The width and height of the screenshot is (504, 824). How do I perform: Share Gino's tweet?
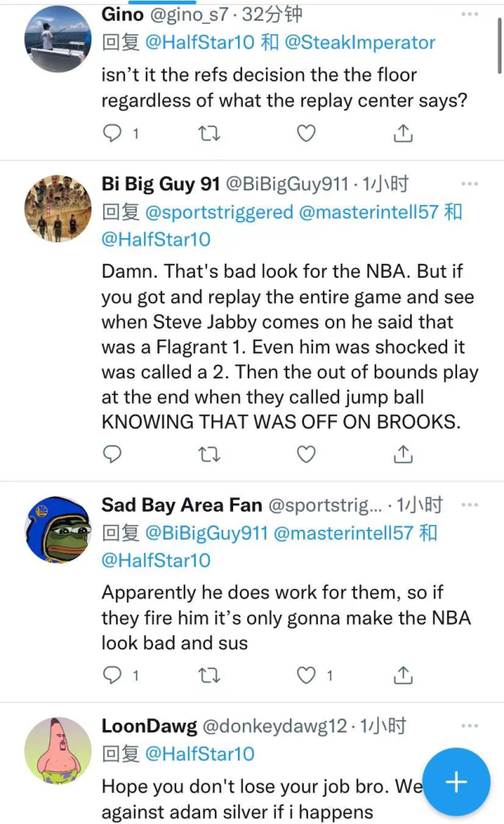403,133
